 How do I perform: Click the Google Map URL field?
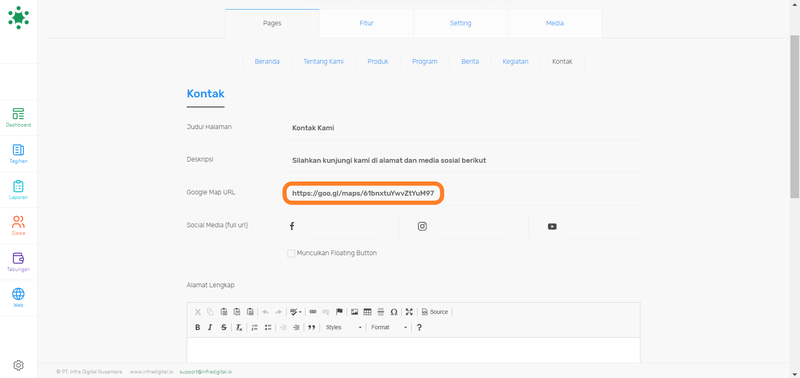(463, 194)
